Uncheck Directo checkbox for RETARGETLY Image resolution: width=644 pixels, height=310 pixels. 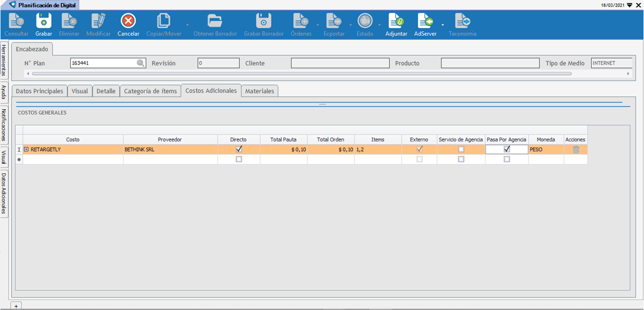pyautogui.click(x=239, y=149)
